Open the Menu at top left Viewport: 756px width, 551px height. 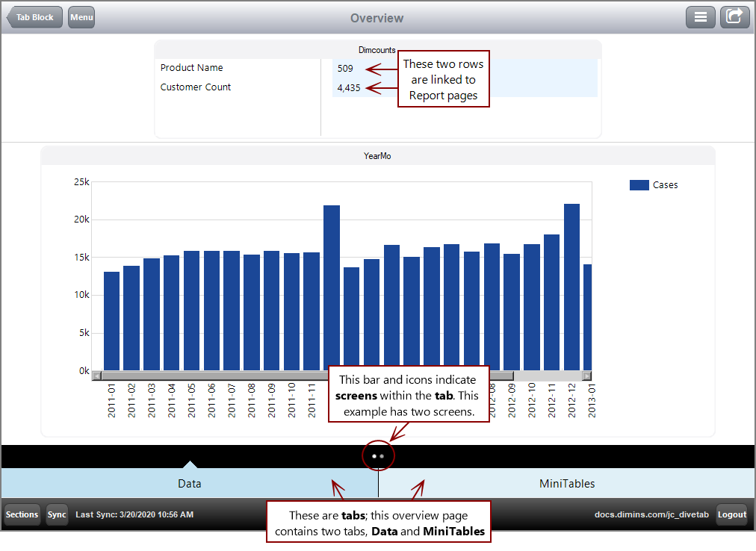[81, 16]
